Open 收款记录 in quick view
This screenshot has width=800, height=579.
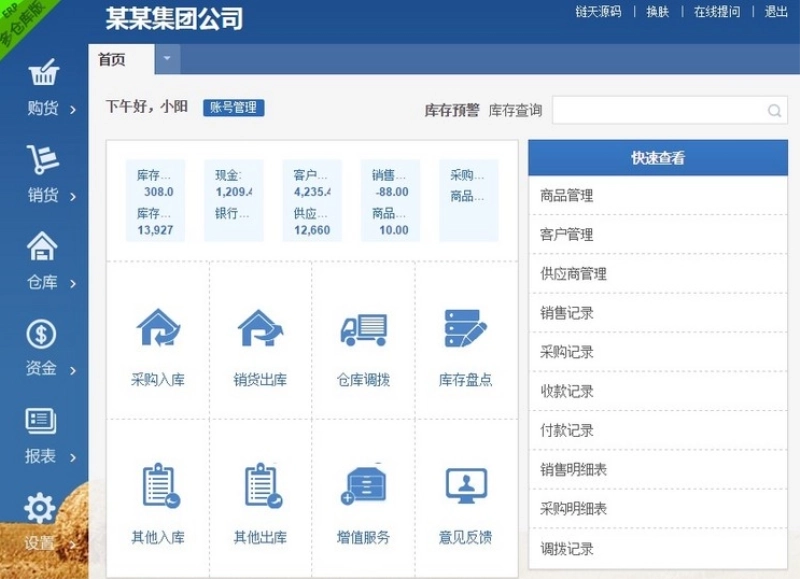pos(658,391)
